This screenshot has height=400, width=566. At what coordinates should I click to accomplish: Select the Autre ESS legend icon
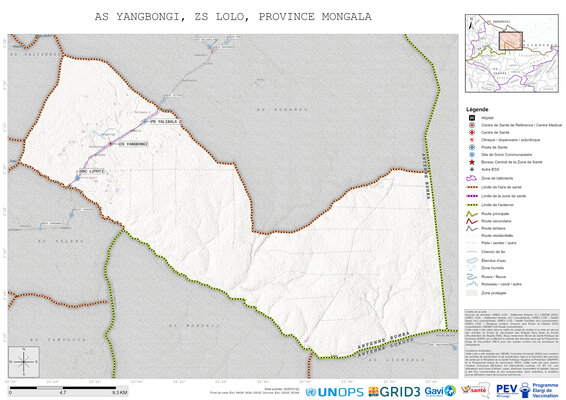pyautogui.click(x=471, y=169)
